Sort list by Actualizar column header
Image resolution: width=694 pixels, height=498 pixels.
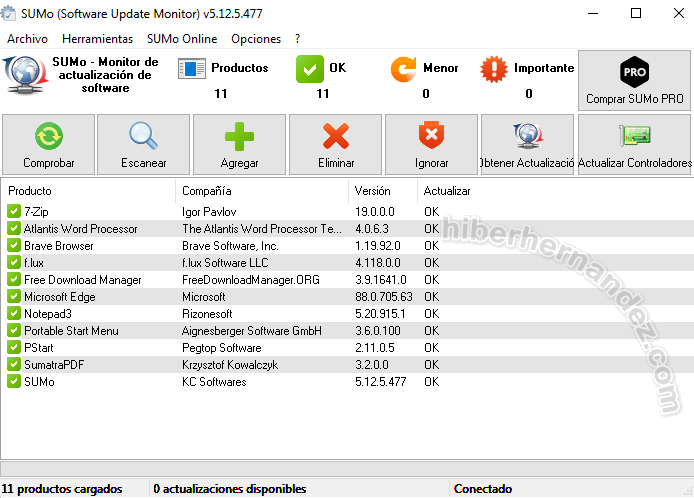[x=447, y=191]
